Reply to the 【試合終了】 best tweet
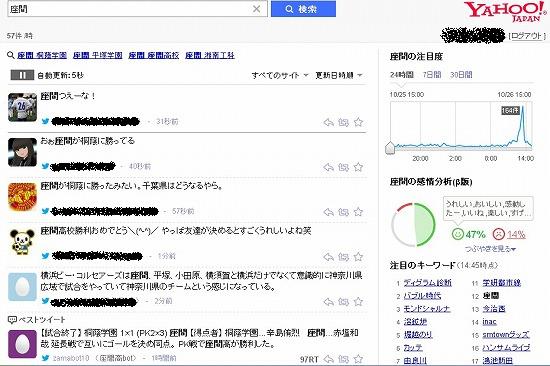 coord(329,359)
